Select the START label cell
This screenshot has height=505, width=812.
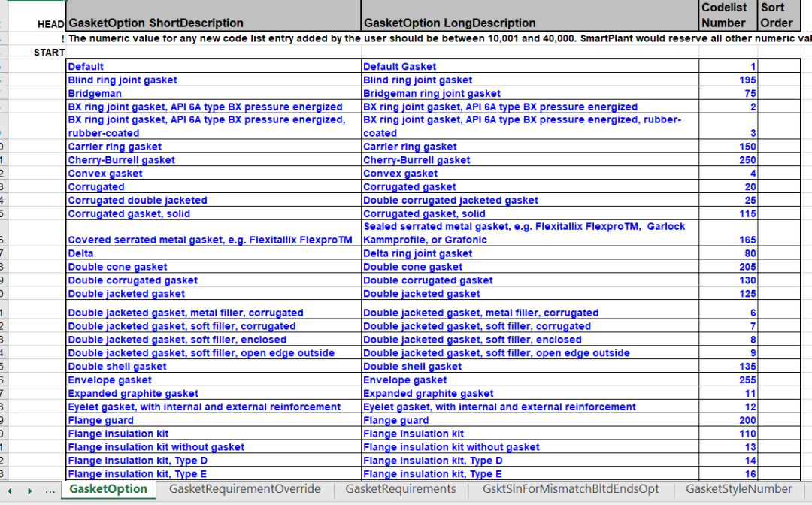tap(36, 53)
